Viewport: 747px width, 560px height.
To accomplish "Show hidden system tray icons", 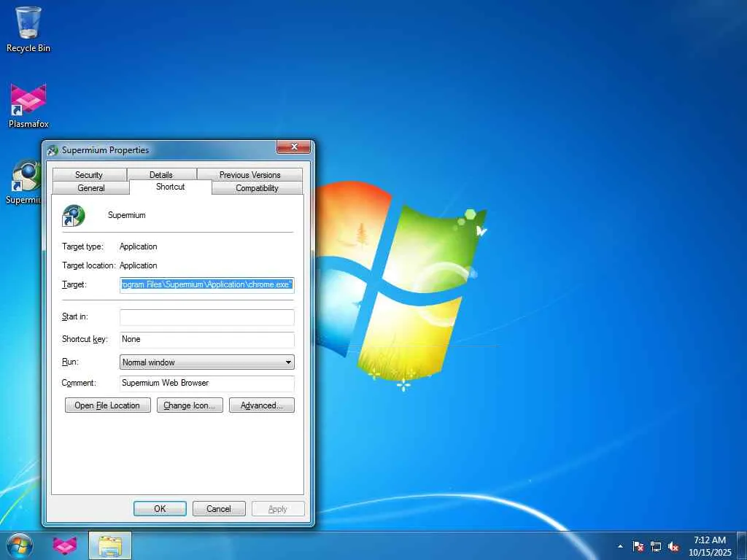I will click(620, 546).
